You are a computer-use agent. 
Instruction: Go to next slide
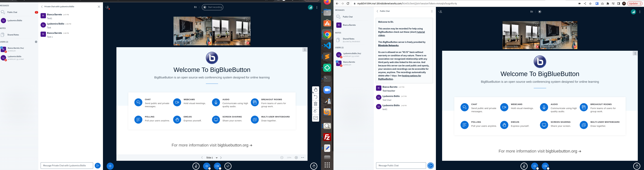(221, 158)
